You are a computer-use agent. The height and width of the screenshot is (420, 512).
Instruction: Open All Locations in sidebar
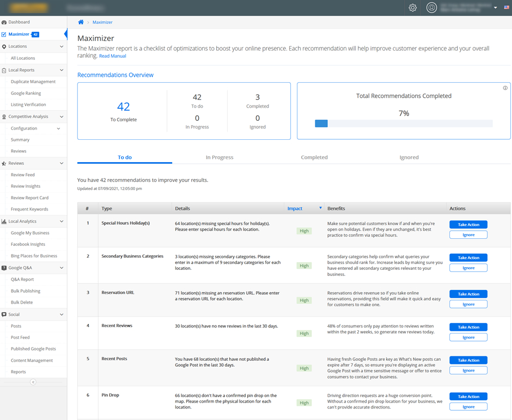click(x=23, y=58)
